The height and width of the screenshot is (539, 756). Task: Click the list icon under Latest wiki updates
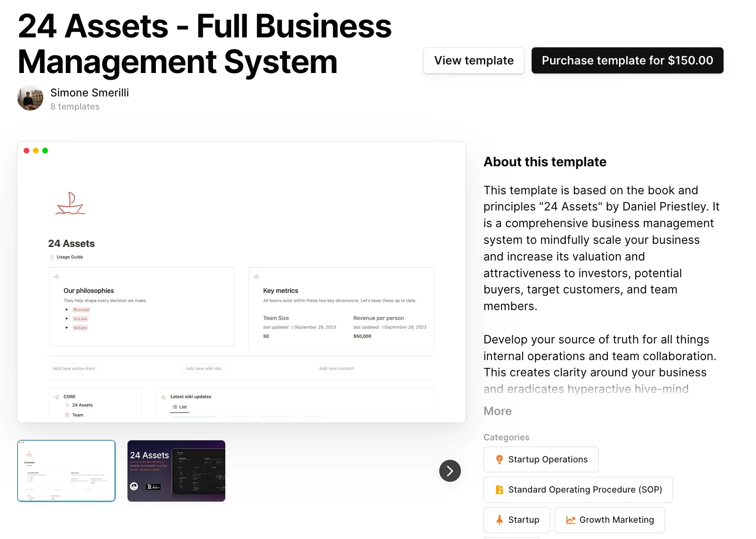click(x=175, y=407)
